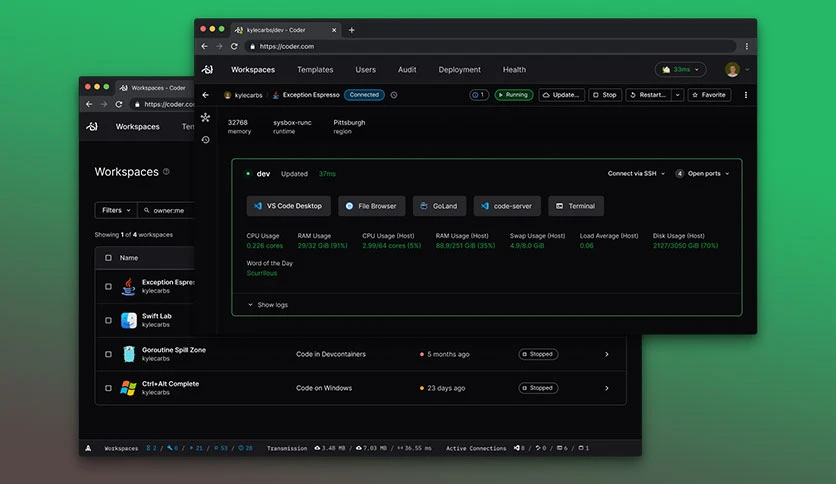Click the Goroutine Spill Zone gopher icon
Viewport: 836px width, 484px height.
click(128, 354)
